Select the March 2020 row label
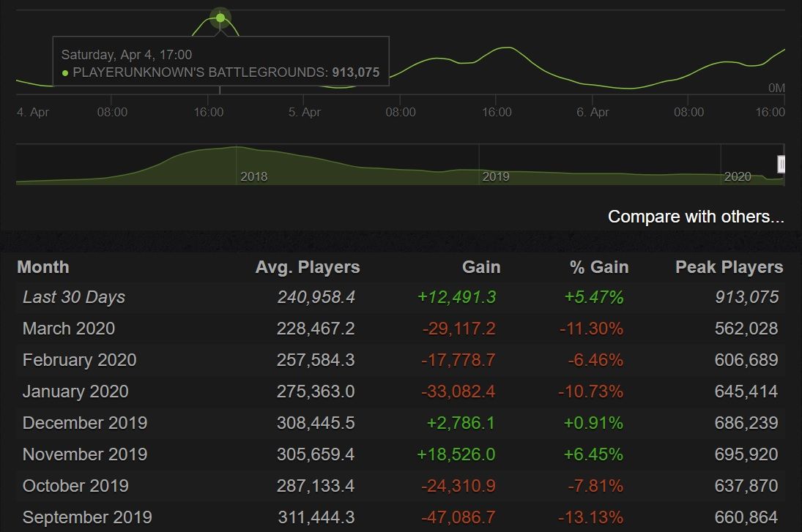 pos(69,329)
